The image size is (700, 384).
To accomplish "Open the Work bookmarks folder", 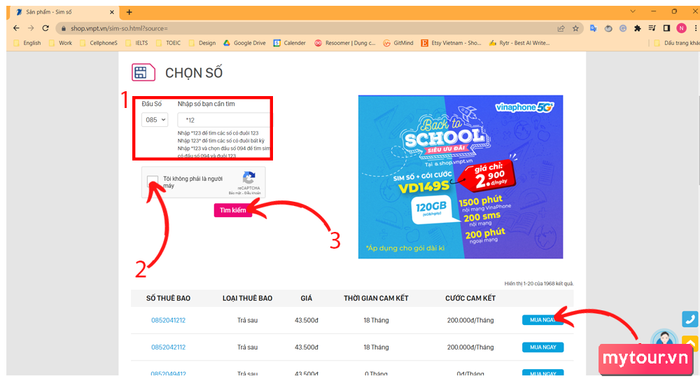I will pos(61,43).
